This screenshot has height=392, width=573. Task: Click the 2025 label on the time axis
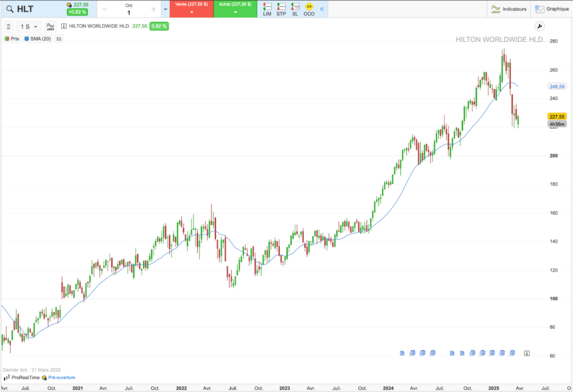[x=494, y=388]
